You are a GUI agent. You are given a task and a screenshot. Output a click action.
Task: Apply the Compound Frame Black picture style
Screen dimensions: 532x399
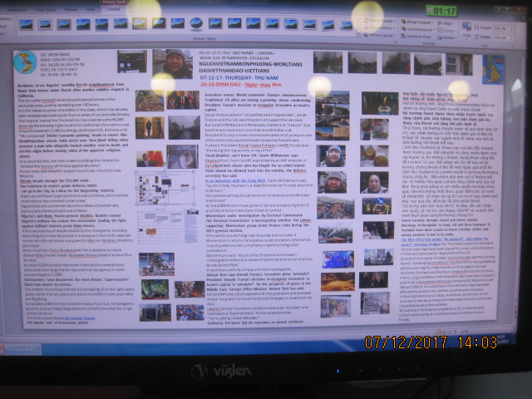[215, 23]
